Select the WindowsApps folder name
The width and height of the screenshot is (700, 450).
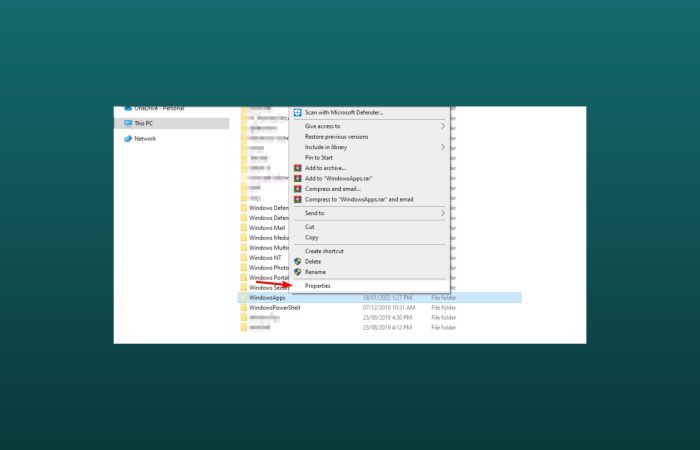pyautogui.click(x=267, y=298)
